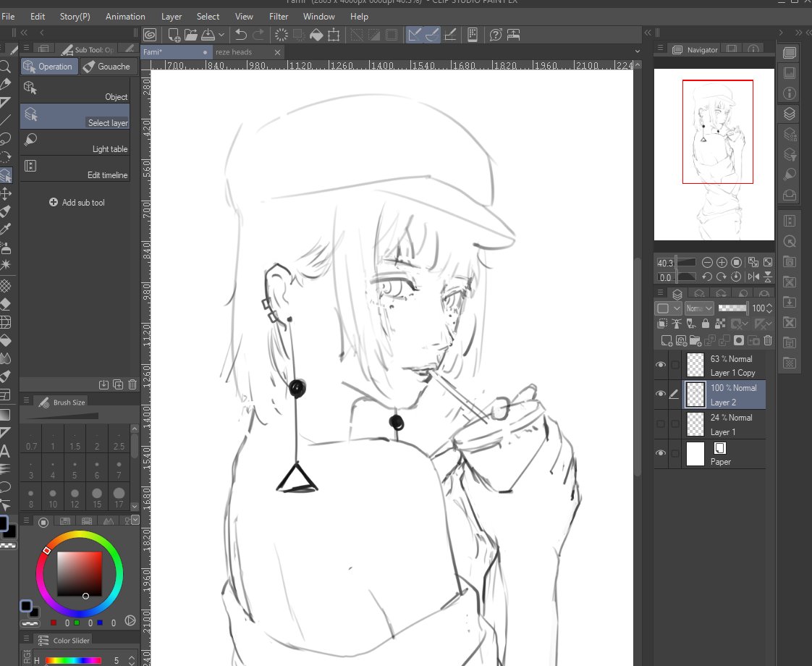812x666 pixels.
Task: Open scale/rotate transform toolbar icon
Action: (x=334, y=35)
